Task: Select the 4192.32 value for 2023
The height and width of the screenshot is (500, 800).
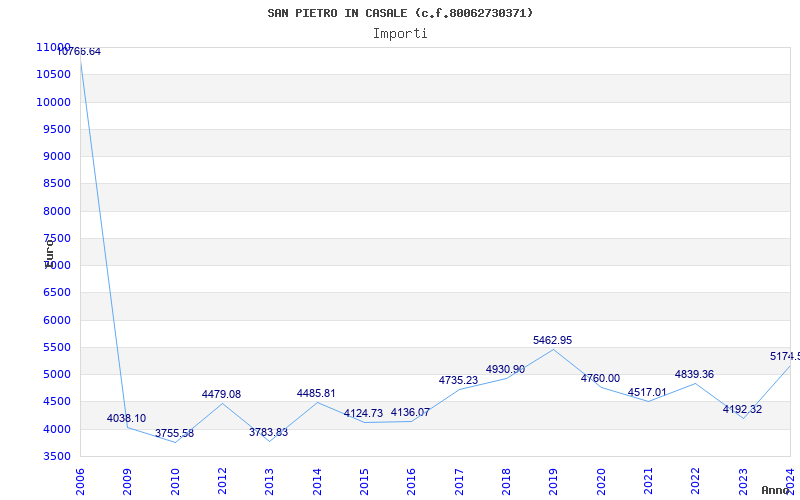Action: pos(742,410)
